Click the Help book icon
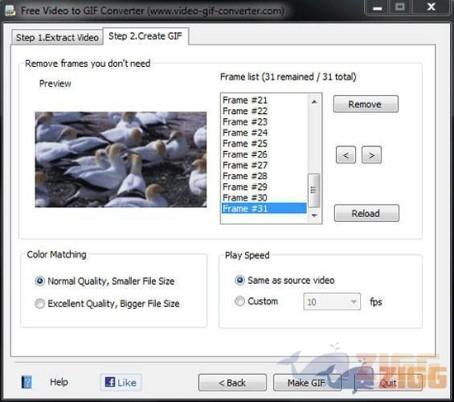Image resolution: width=454 pixels, height=402 pixels. tap(27, 382)
